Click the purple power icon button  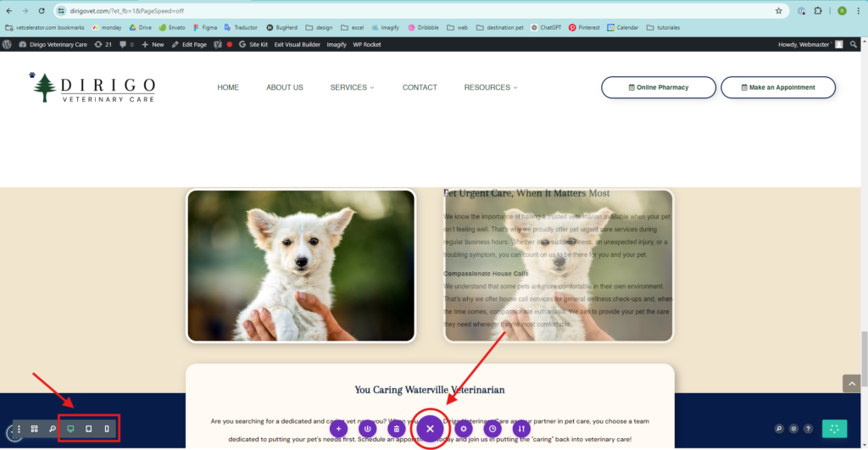368,429
